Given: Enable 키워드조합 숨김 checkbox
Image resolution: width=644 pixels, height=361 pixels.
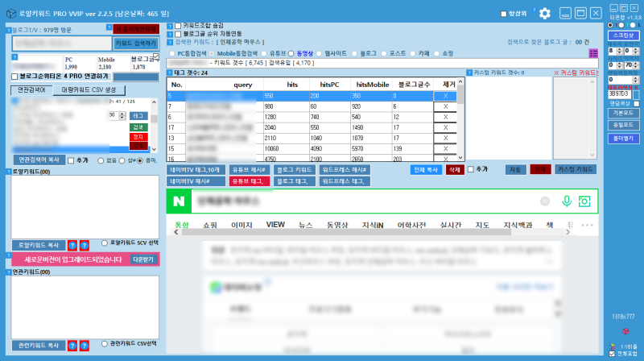Looking at the screenshot, I should pos(178,26).
